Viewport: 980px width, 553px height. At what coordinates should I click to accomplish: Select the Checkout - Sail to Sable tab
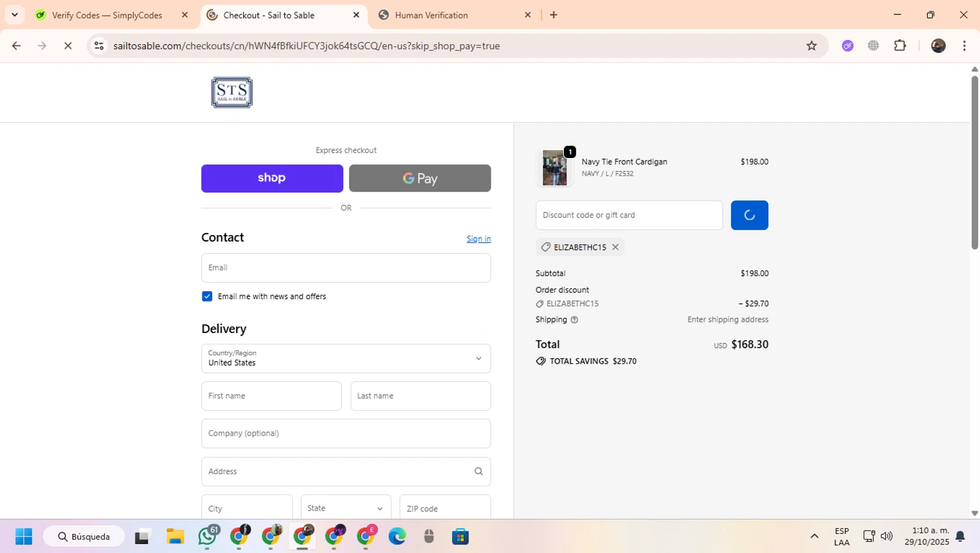point(269,15)
